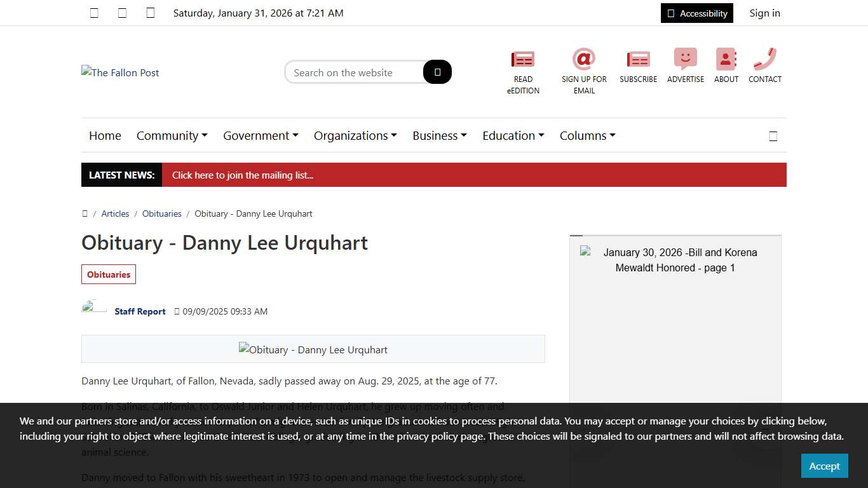Select Home in the navigation bar
868x488 pixels.
point(105,135)
